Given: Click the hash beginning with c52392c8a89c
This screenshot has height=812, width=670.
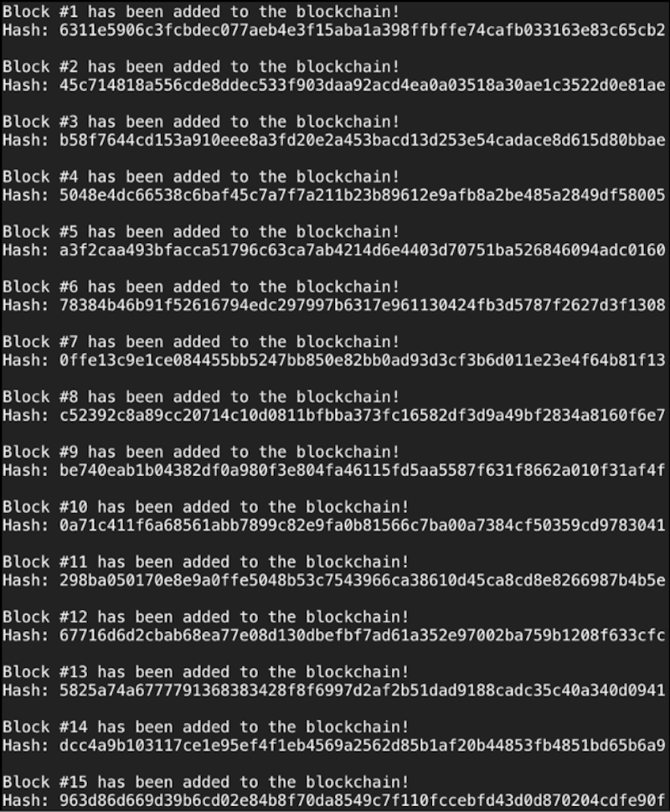Looking at the screenshot, I should 362,415.
